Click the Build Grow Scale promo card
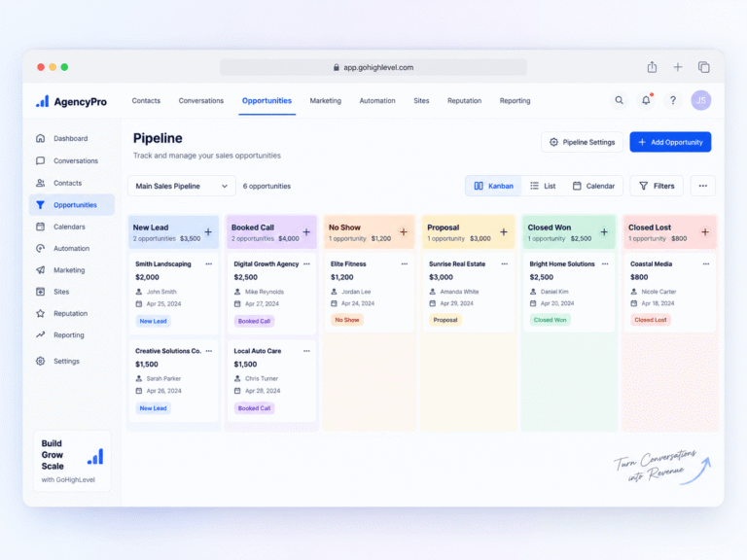 (72, 461)
